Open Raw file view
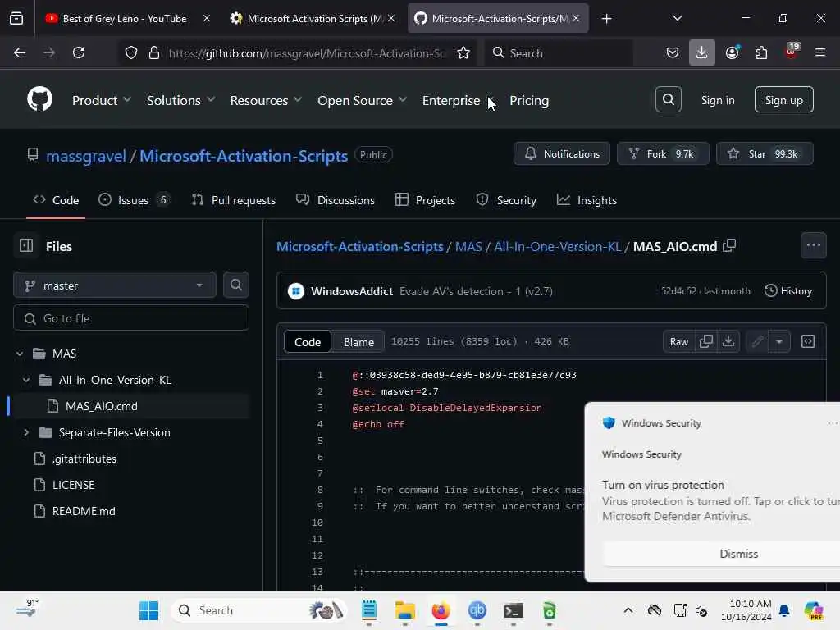 point(678,341)
